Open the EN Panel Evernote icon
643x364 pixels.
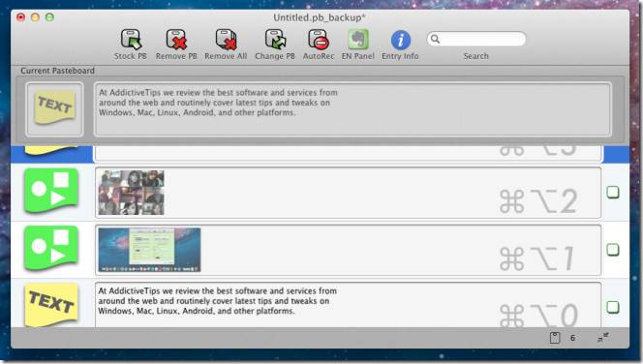tap(358, 40)
